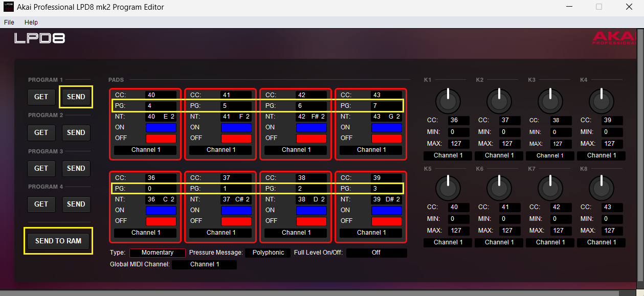The width and height of the screenshot is (644, 296).
Task: Click GET button for Program 2
Action: coord(41,132)
